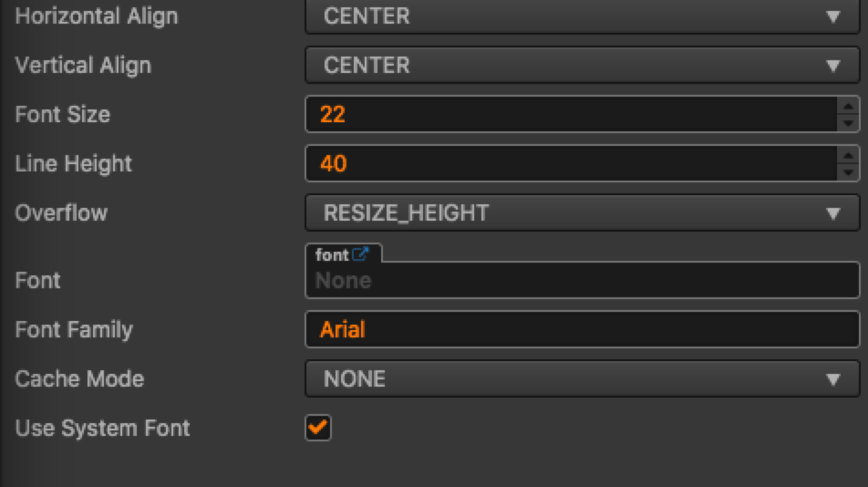Open the Horizontal Align dropdown
This screenshot has height=487, width=868.
coord(582,16)
